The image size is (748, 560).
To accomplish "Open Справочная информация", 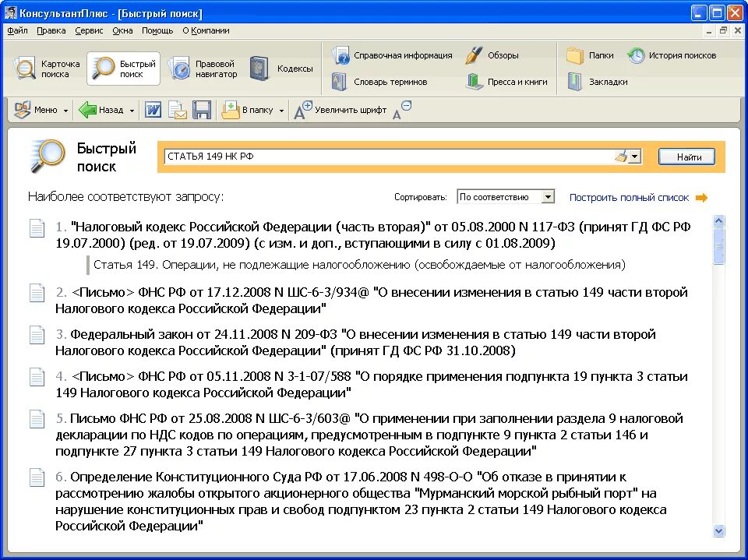I will click(391, 55).
